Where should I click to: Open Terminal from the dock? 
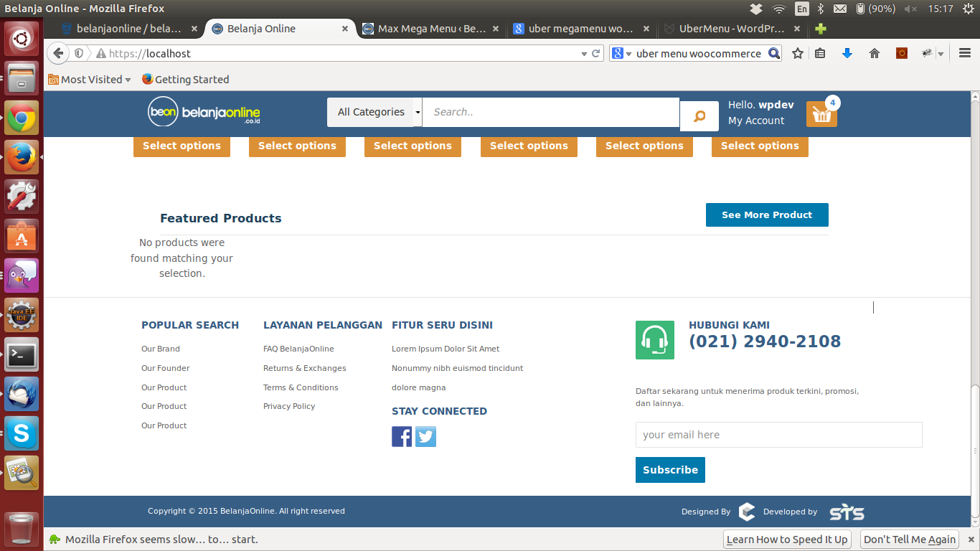coord(22,354)
